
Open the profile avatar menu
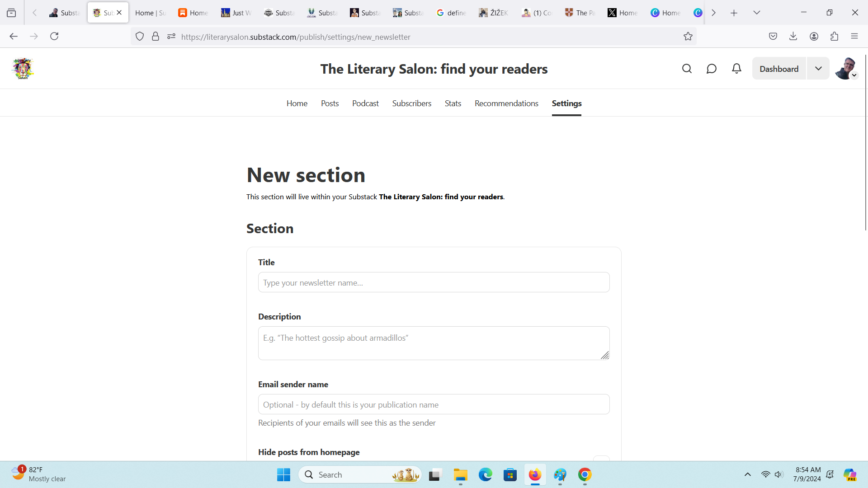point(846,69)
